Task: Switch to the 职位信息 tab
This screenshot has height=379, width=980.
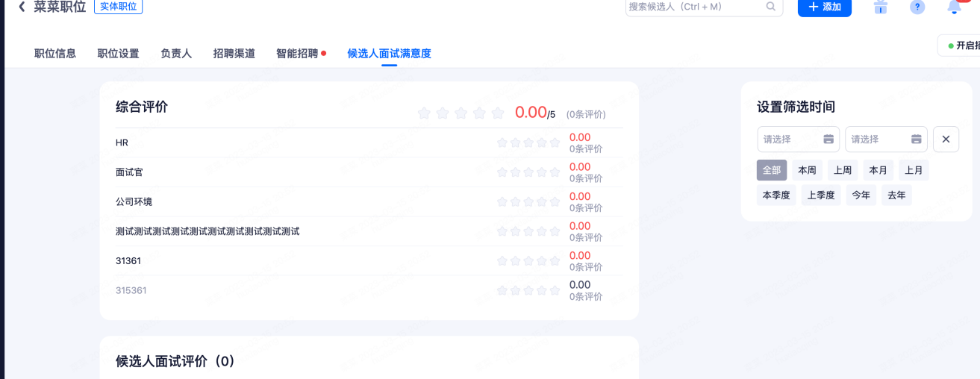Action: pos(55,54)
